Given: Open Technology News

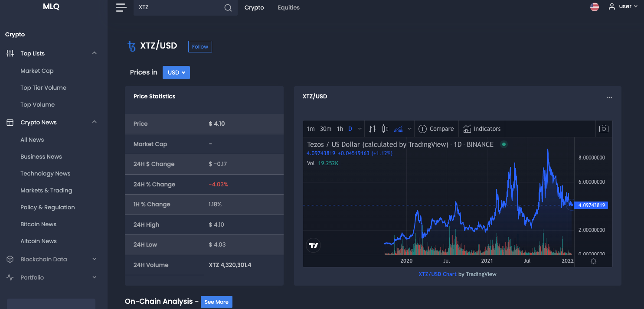Looking at the screenshot, I should pyautogui.click(x=46, y=173).
